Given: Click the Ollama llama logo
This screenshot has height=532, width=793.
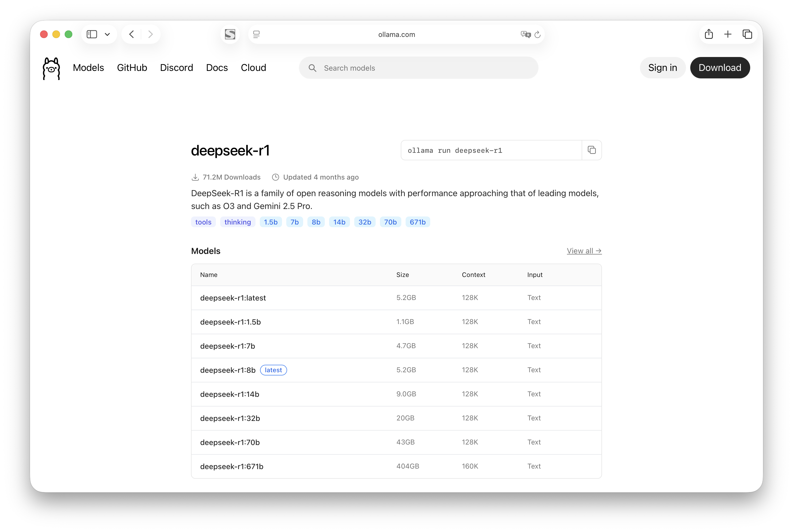Looking at the screenshot, I should click(x=51, y=68).
